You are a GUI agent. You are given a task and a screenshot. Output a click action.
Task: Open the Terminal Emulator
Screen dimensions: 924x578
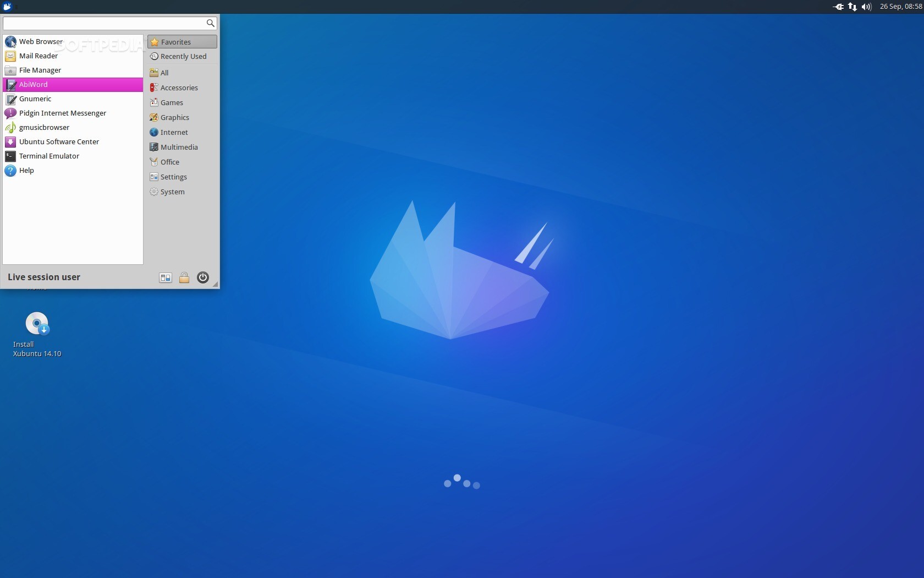tap(48, 156)
